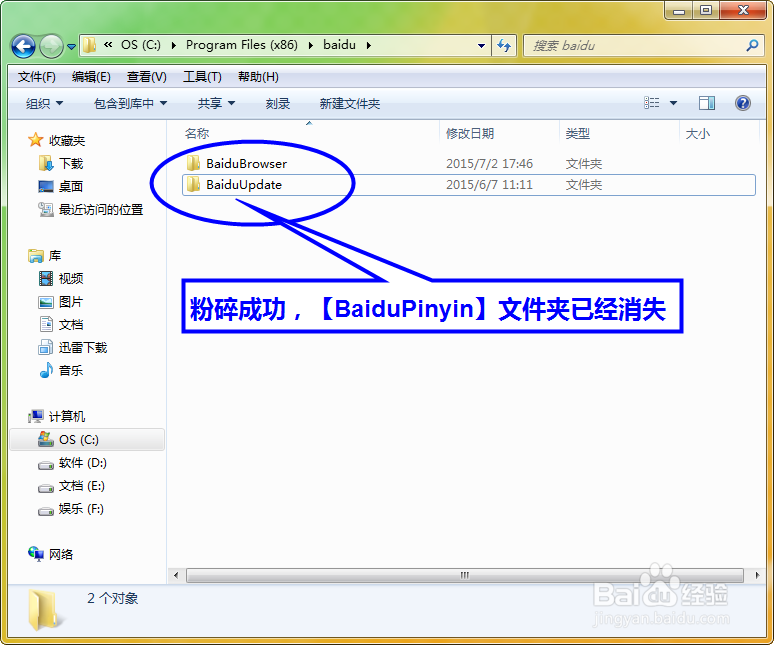Click date 2015/7/2 17:46

(489, 164)
